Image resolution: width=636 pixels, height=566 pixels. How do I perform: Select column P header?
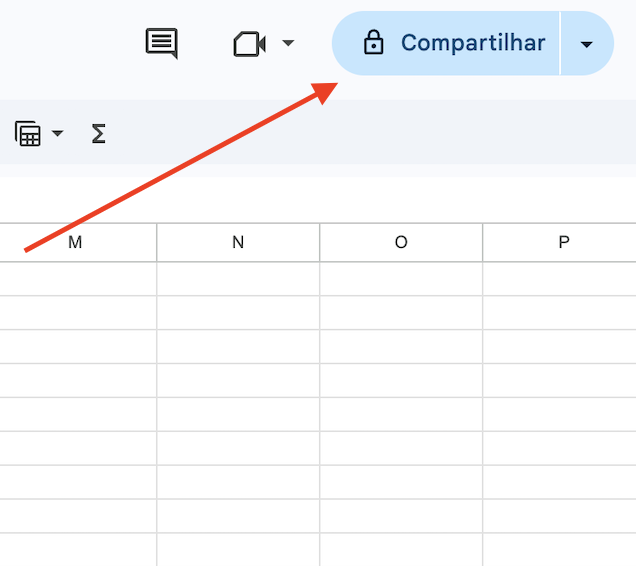pos(564,242)
